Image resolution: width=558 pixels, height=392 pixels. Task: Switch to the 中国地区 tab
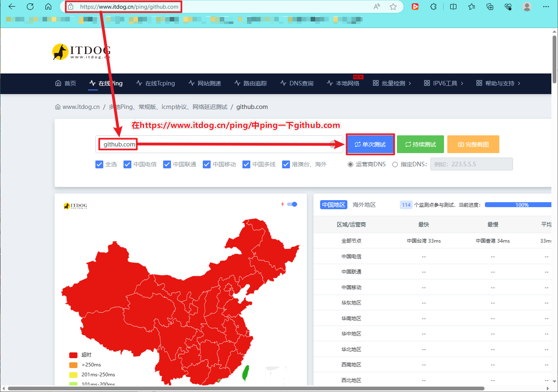334,205
